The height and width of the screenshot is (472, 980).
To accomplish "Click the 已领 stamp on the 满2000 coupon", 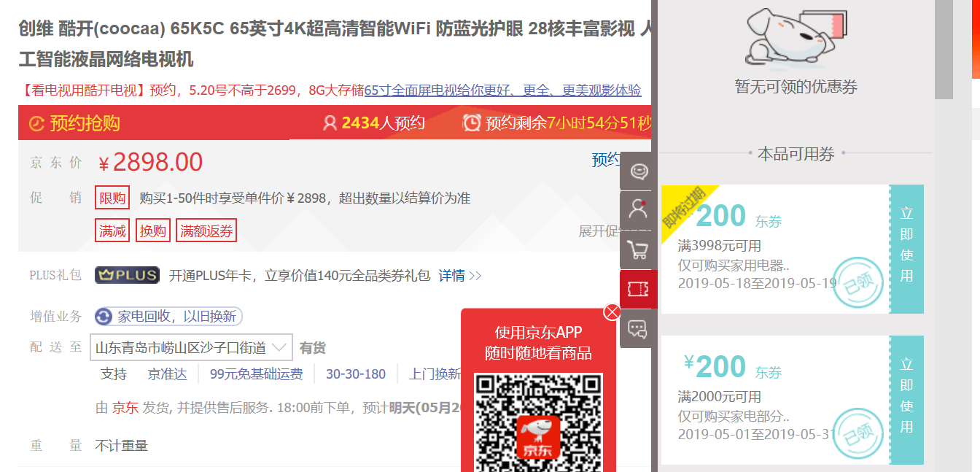I will pyautogui.click(x=858, y=433).
